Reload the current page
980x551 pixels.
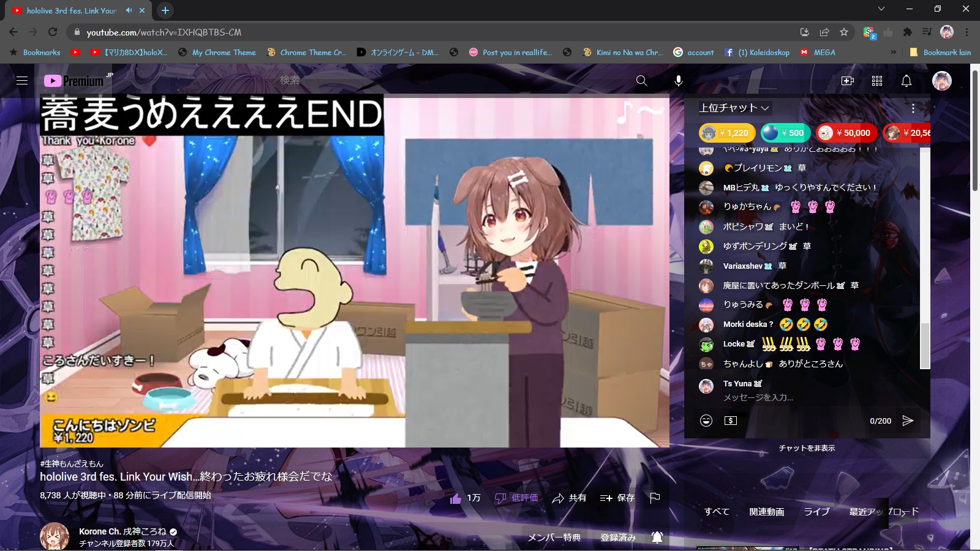pos(53,32)
